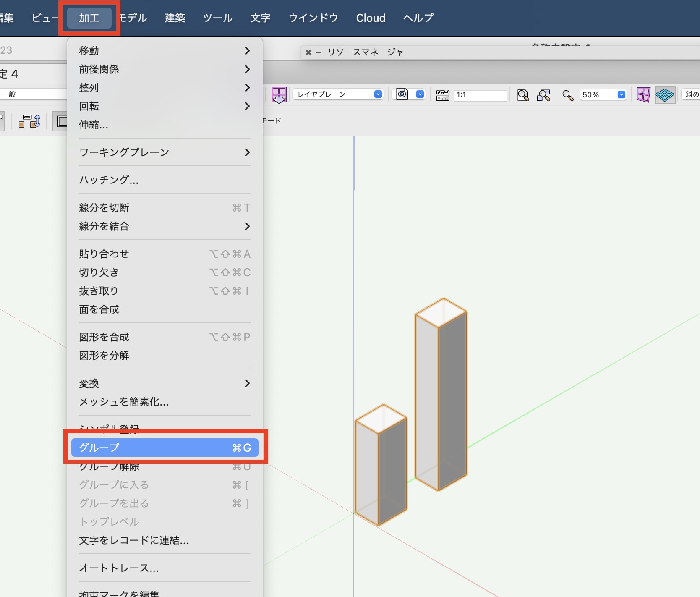Choose オートトレース... menu item
This screenshot has height=597, width=700.
click(x=165, y=568)
